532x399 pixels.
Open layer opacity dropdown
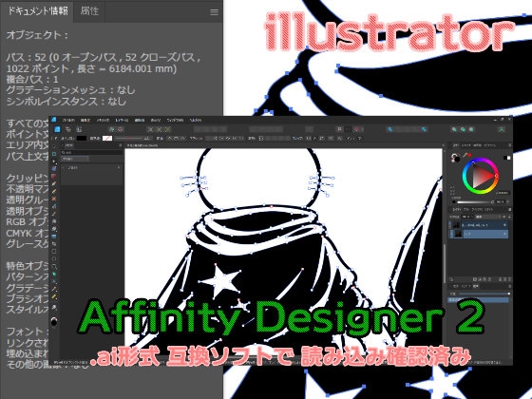click(x=466, y=217)
